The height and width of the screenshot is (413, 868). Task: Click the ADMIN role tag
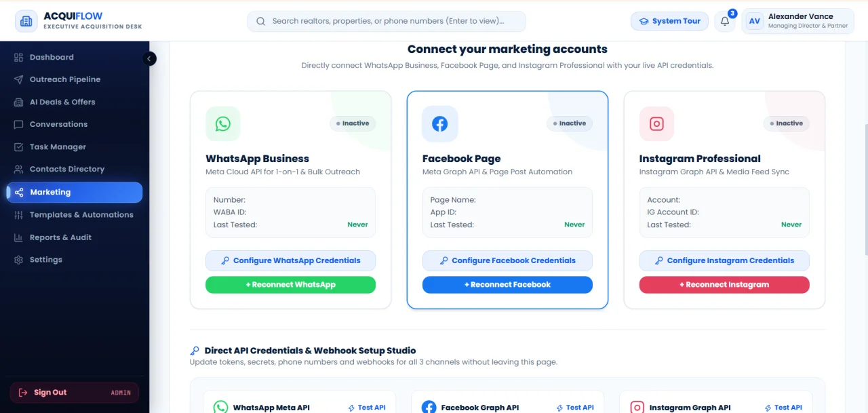click(x=121, y=393)
